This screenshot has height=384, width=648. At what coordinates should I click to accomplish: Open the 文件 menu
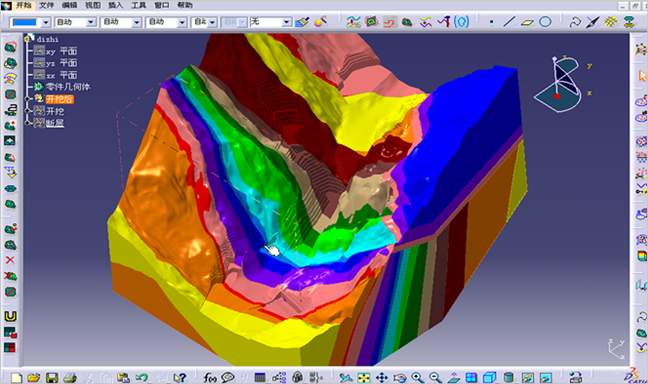(46, 5)
